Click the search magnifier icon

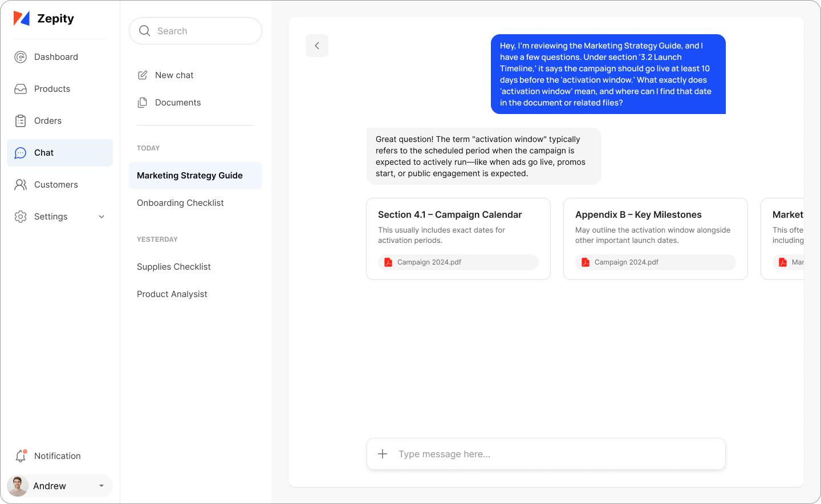145,31
